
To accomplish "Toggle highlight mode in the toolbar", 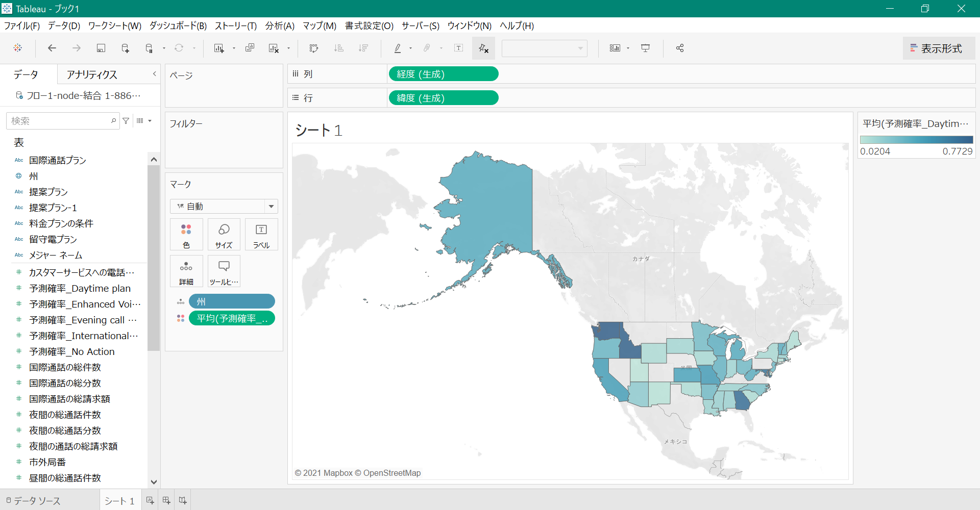I will click(x=397, y=48).
